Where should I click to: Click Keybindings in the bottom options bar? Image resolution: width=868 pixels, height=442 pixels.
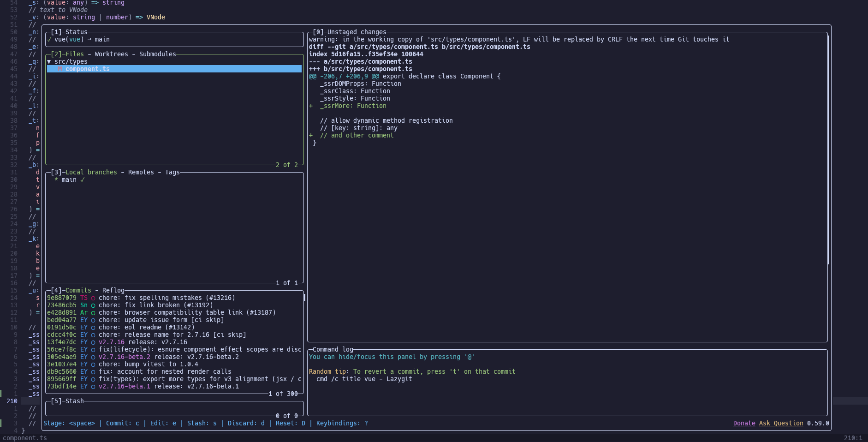click(341, 424)
